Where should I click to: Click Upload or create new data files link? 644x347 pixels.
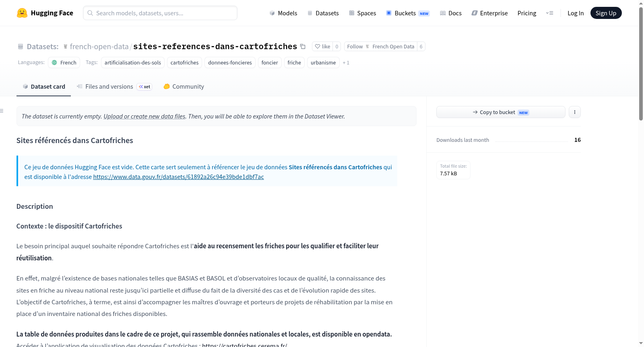point(144,116)
